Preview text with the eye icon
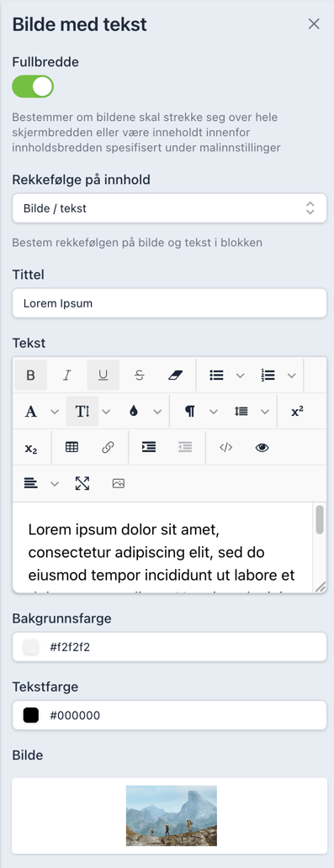334x868 pixels. (262, 448)
